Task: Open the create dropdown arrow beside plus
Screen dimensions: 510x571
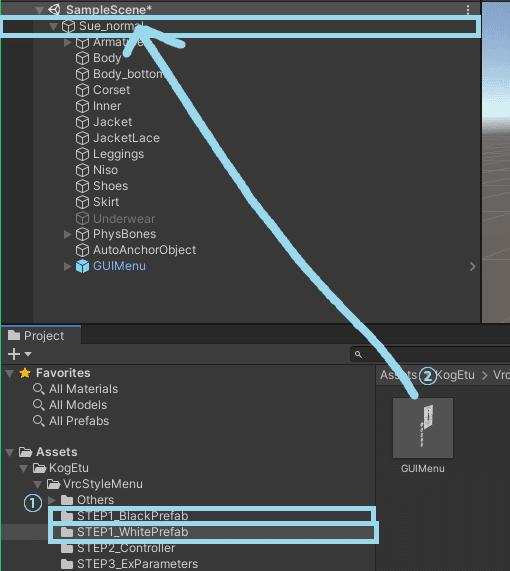Action: pyautogui.click(x=28, y=354)
